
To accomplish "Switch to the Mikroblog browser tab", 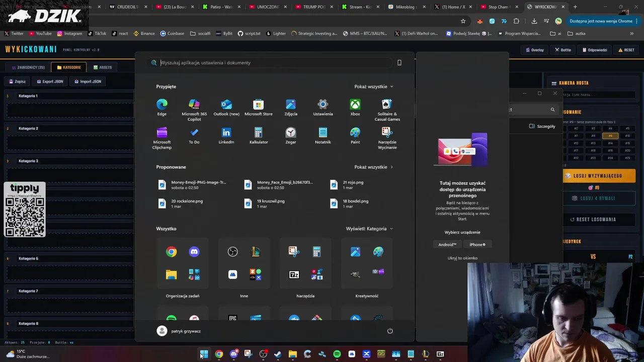I will pos(406,7).
